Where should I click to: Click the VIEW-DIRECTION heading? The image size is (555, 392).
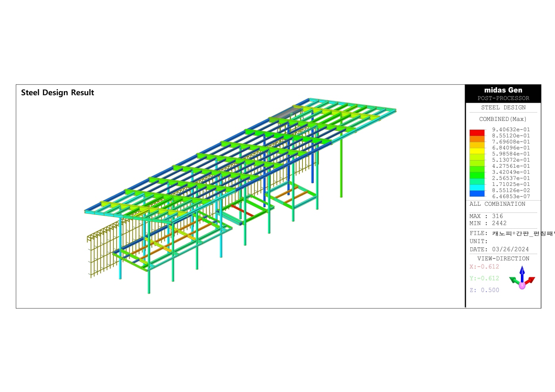(503, 258)
